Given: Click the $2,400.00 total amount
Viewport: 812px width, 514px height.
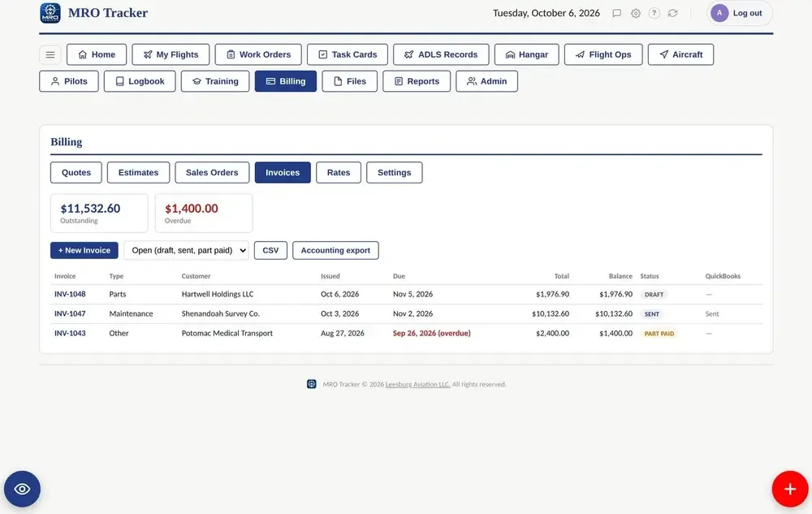Looking at the screenshot, I should 552,334.
